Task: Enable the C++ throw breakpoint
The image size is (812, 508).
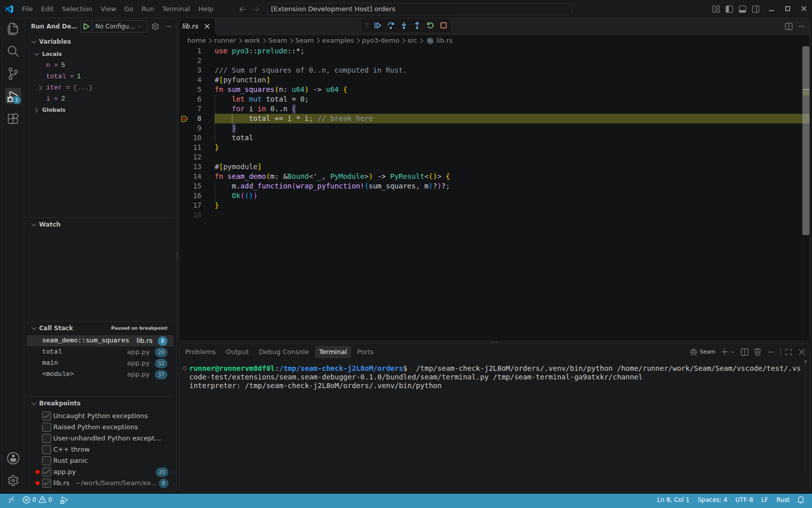Action: 47,450
